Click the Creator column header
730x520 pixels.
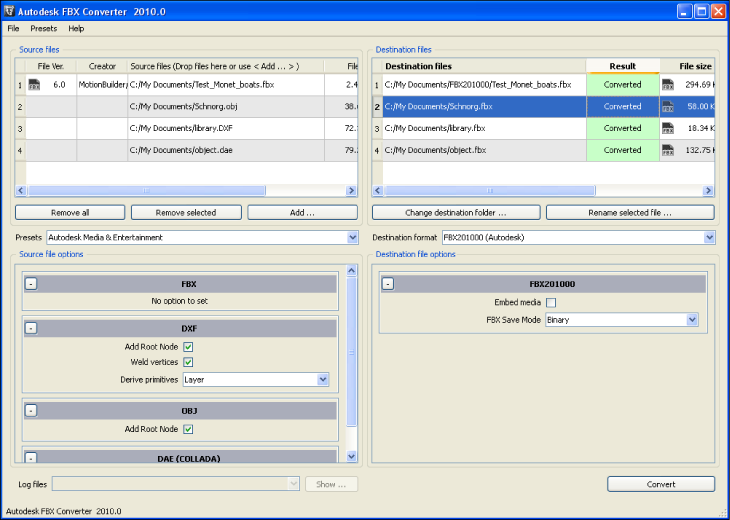(x=102, y=66)
